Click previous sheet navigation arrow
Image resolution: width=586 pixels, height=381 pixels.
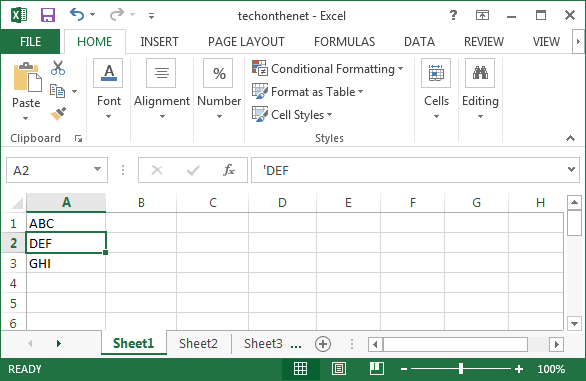click(x=30, y=343)
